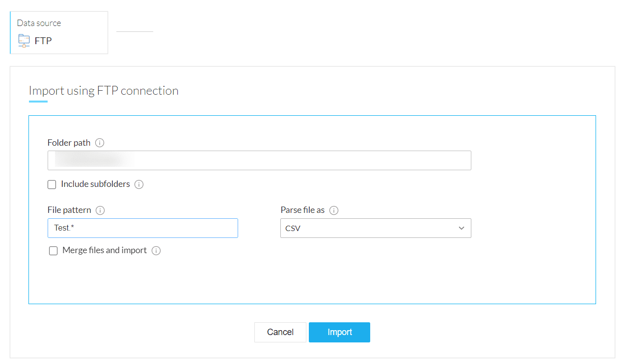
Task: Click the Parse file as label text
Action: 302,210
